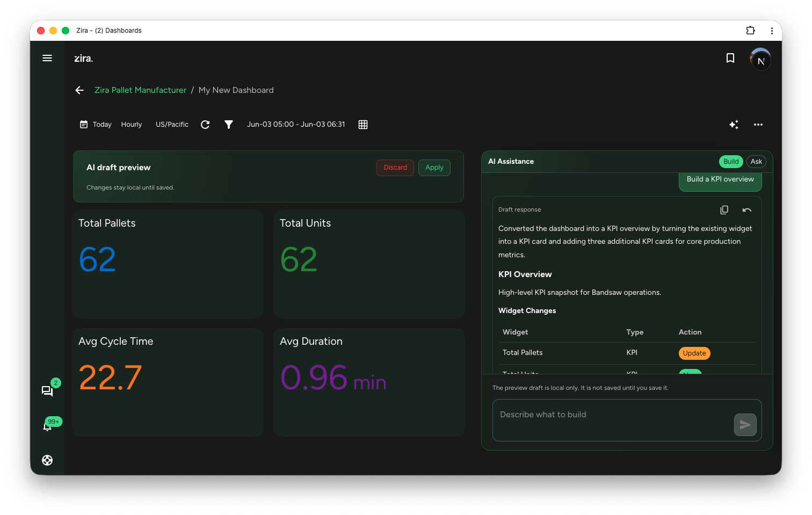Open the help support icon

click(x=47, y=460)
